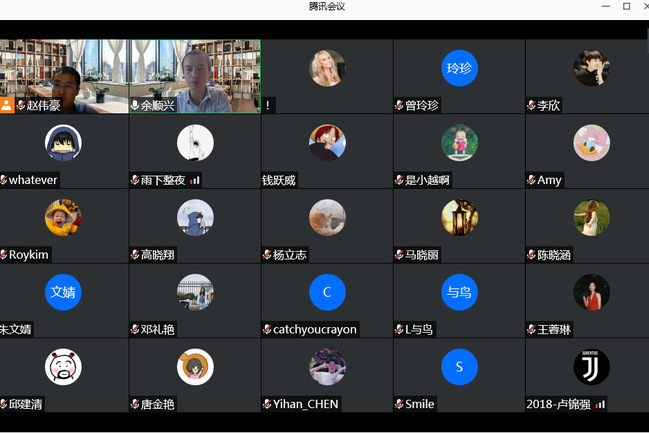Screen dimensions: 649x433
Task: Click the blue letter C avatar
Action: pyautogui.click(x=327, y=292)
